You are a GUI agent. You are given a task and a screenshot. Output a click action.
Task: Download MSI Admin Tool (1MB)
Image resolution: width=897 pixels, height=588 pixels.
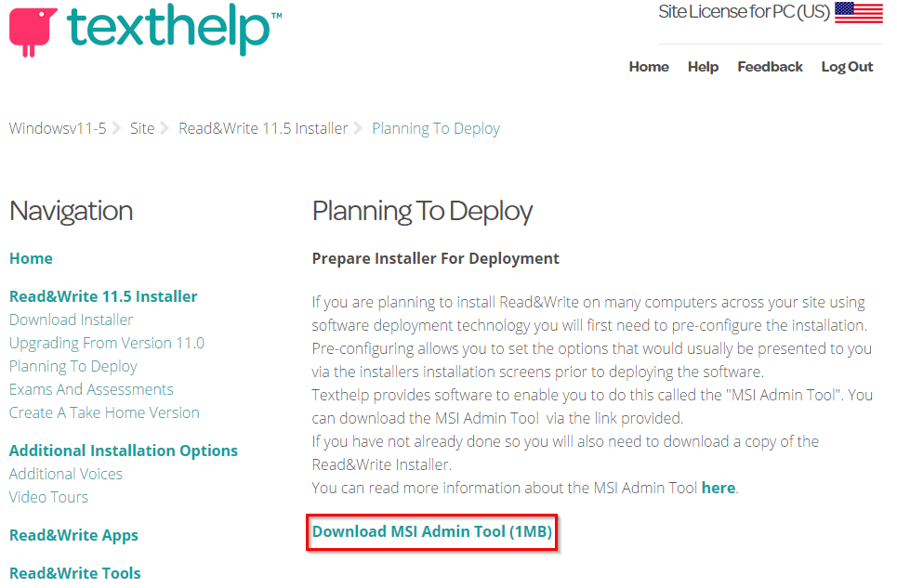431,532
